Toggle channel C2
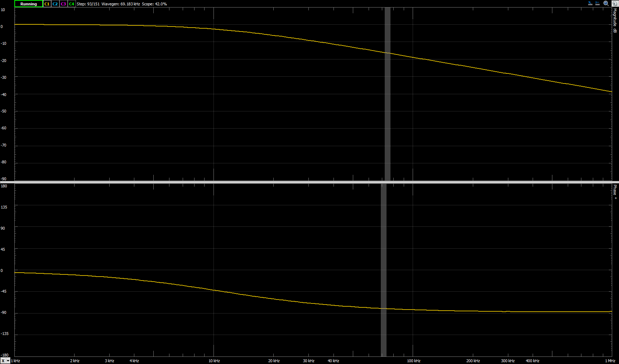619x364 pixels. click(x=55, y=4)
